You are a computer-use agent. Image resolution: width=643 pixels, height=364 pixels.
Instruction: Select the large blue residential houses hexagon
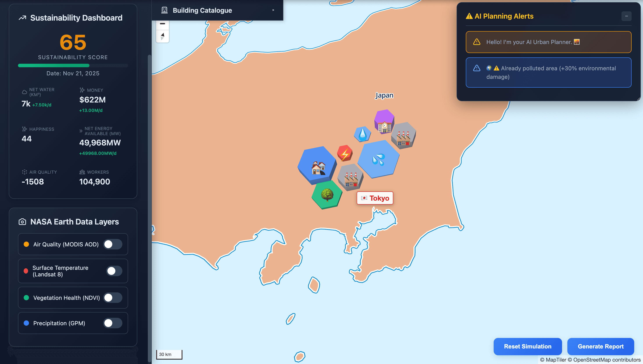click(317, 165)
